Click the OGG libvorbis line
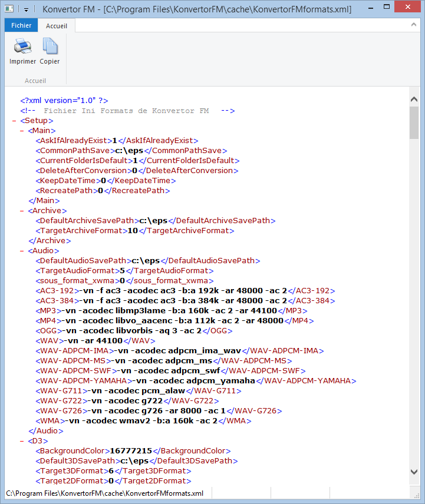This screenshot has height=504, width=425. click(x=134, y=331)
